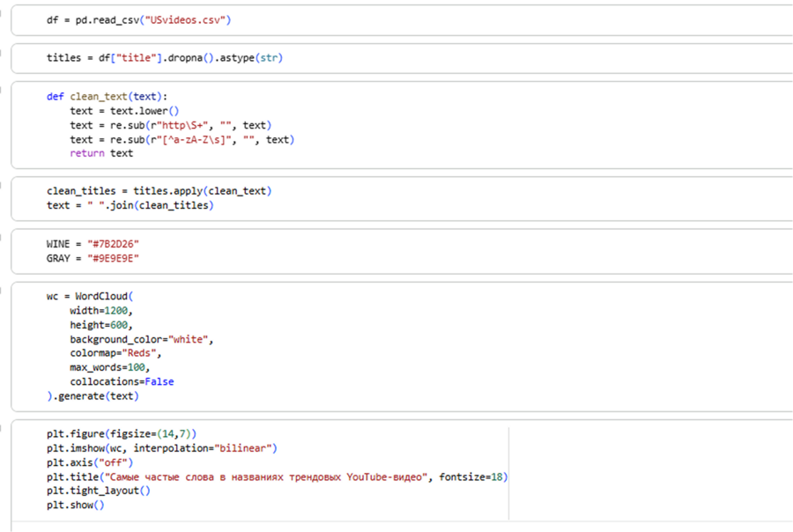
Task: Click the plt.show() line
Action: (x=75, y=505)
